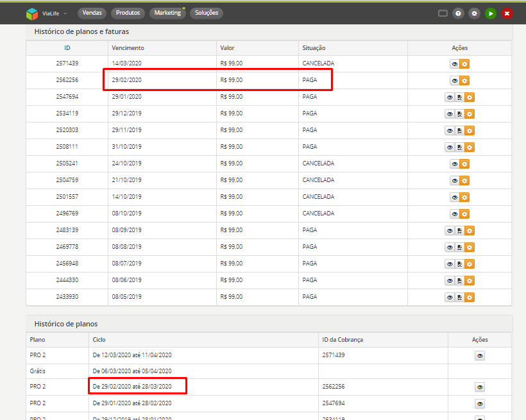Open gear options for invoice 2505241
This screenshot has width=526, height=420.
464,164
